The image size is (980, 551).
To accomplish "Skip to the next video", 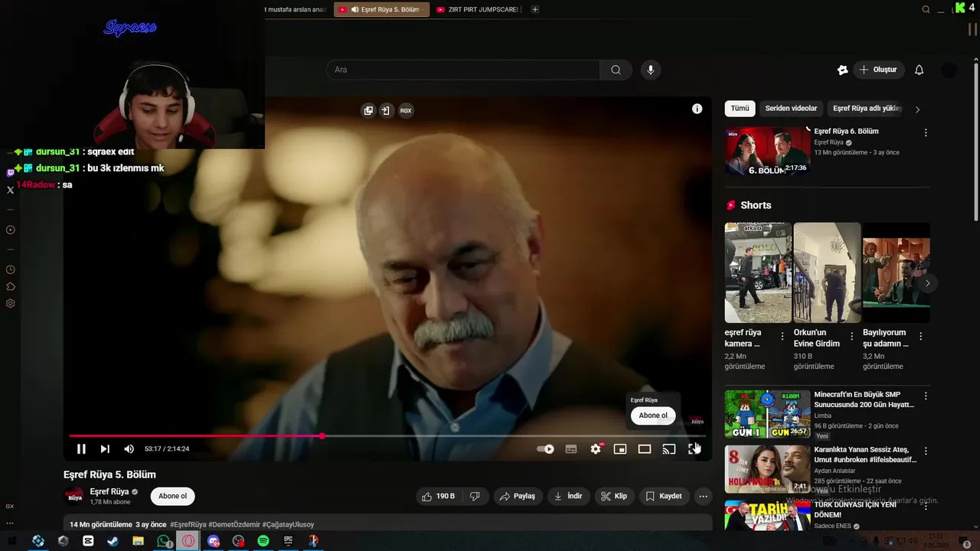I will [x=105, y=449].
